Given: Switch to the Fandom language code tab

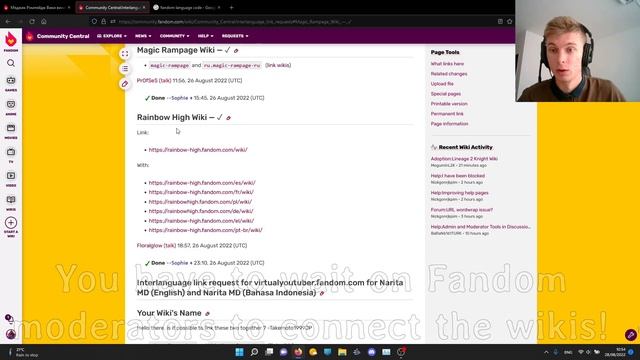Looking at the screenshot, I should point(187,7).
